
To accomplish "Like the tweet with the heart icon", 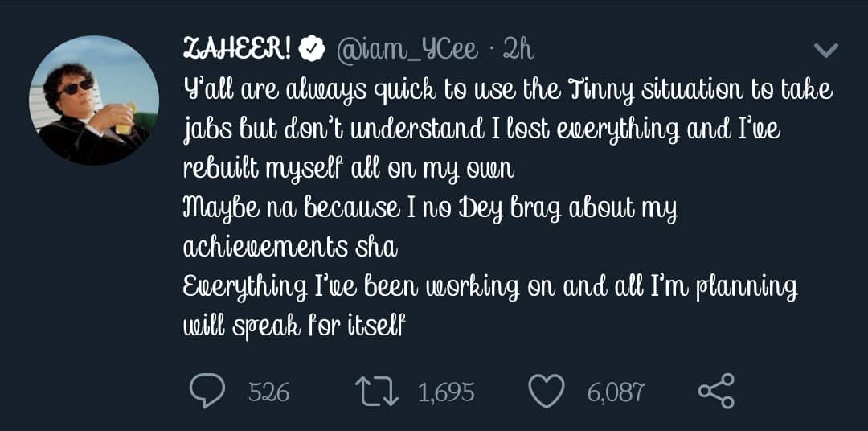I will [x=547, y=392].
